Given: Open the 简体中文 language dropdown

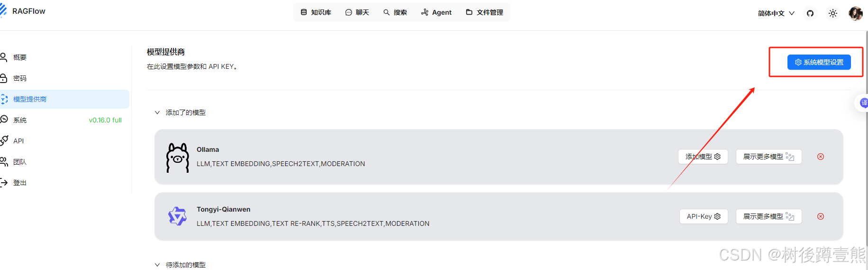Looking at the screenshot, I should click(x=776, y=13).
